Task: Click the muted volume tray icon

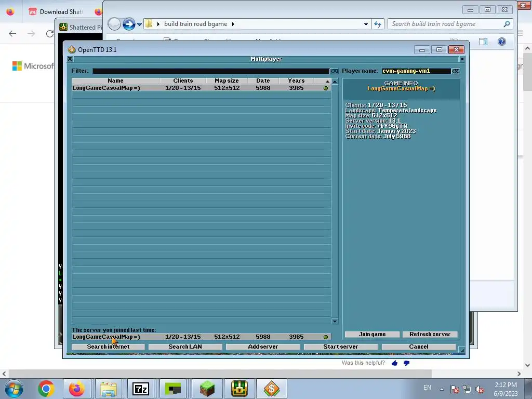Action: 480,389
